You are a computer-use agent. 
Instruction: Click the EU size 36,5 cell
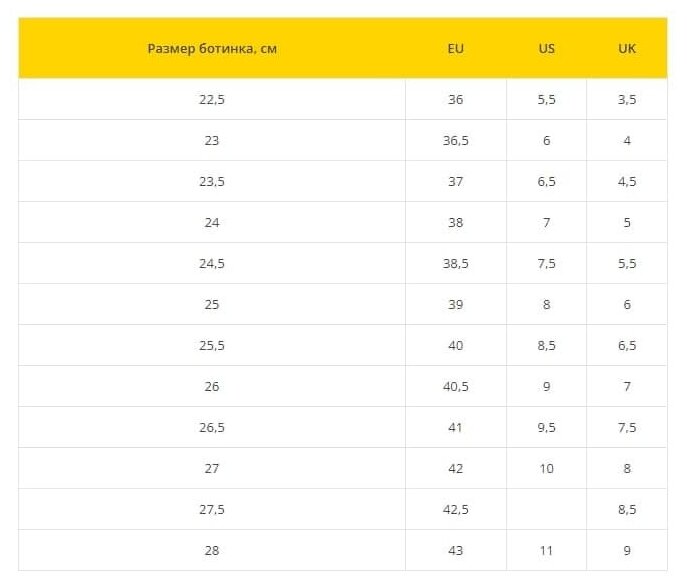tap(456, 140)
